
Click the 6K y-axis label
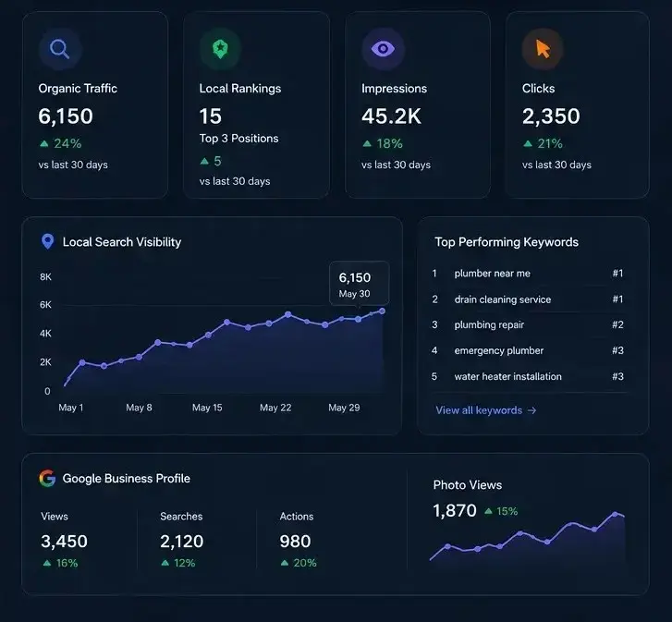pos(45,305)
